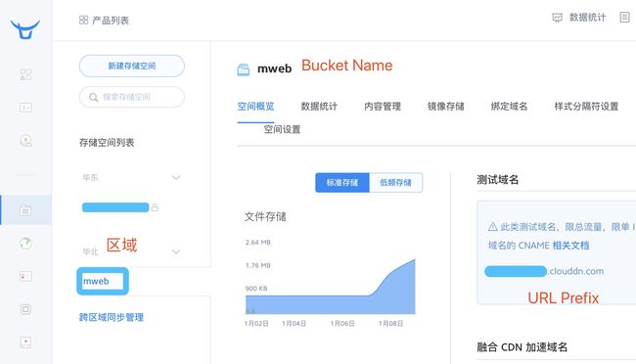Open the square chip sidebar icon
636x364 pixels.
point(25,309)
